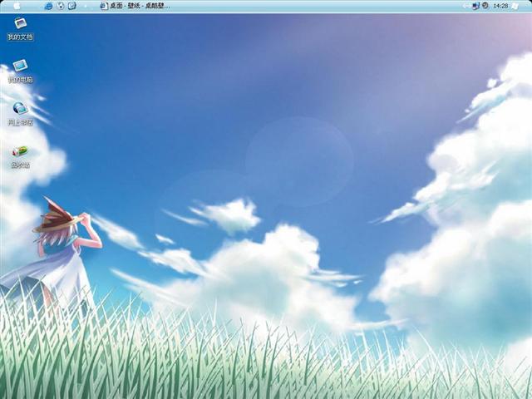Click the 14:28 clock
This screenshot has width=532, height=399.
[500, 6]
